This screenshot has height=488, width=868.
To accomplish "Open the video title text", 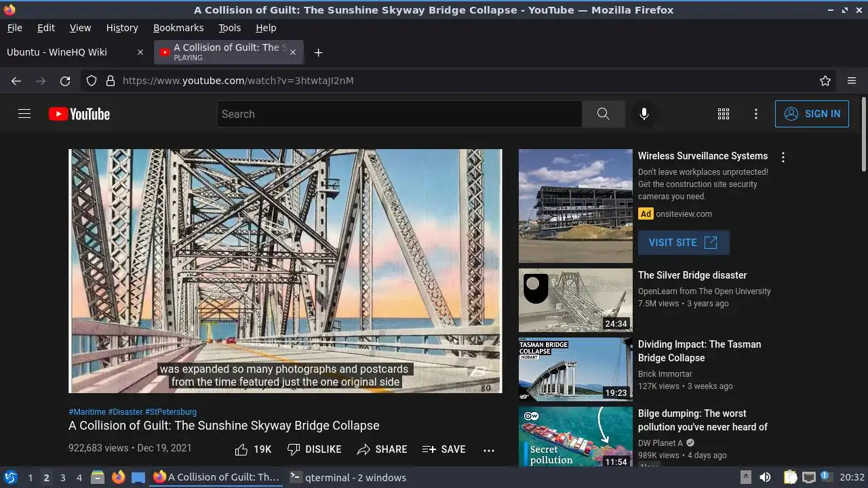I will [x=224, y=426].
